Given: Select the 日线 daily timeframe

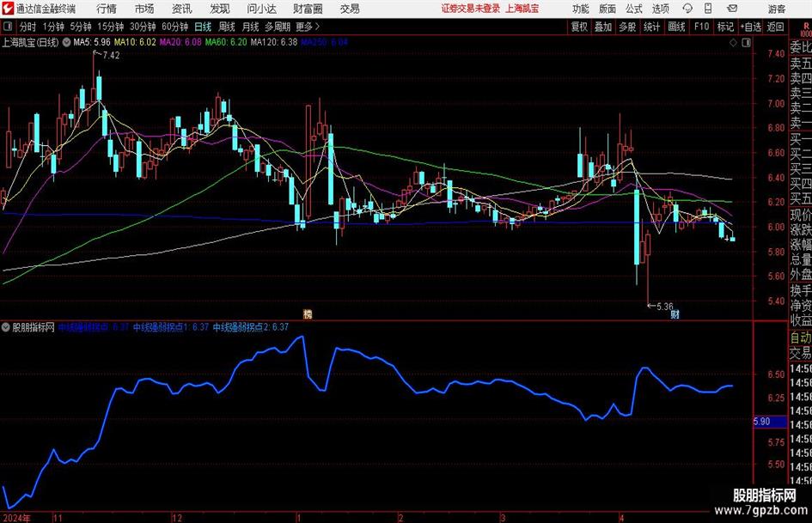Looking at the screenshot, I should click(x=203, y=27).
